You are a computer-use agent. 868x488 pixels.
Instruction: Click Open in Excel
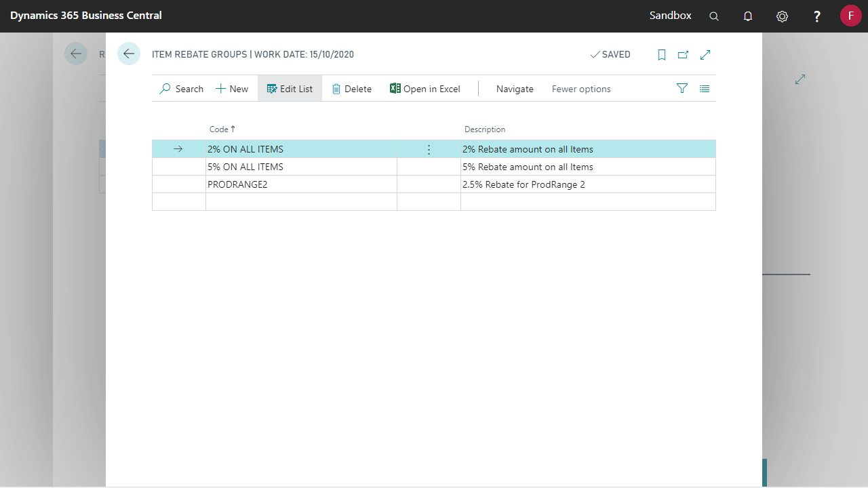tap(425, 89)
